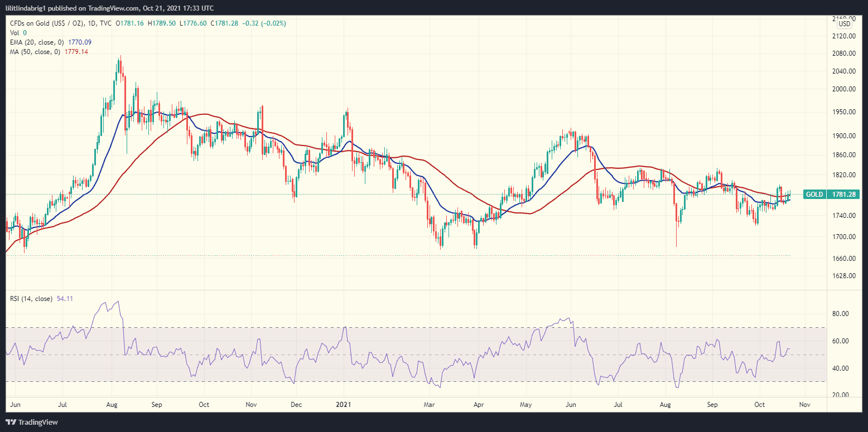Hide the EMA (20, close, 0) indicator

pos(37,42)
